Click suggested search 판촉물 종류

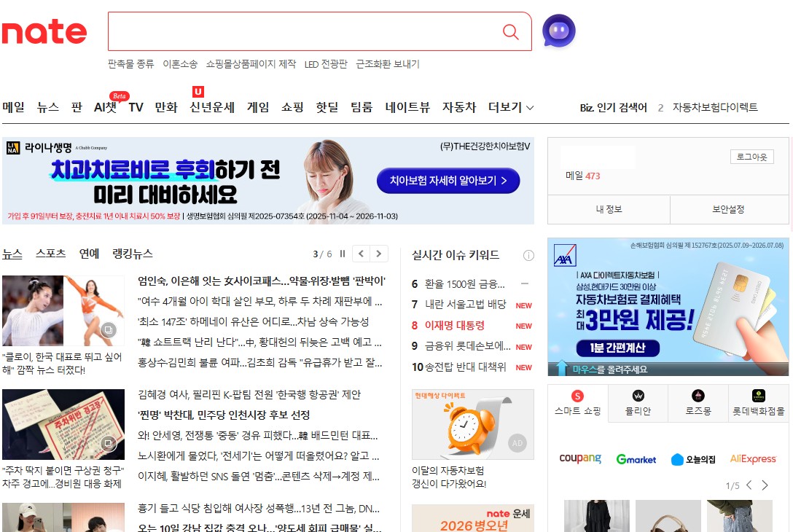pos(130,64)
